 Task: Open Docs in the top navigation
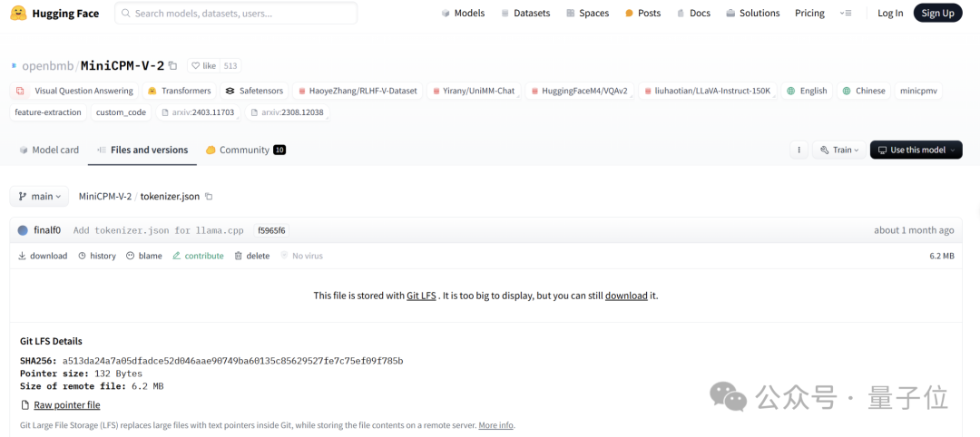[x=693, y=13]
